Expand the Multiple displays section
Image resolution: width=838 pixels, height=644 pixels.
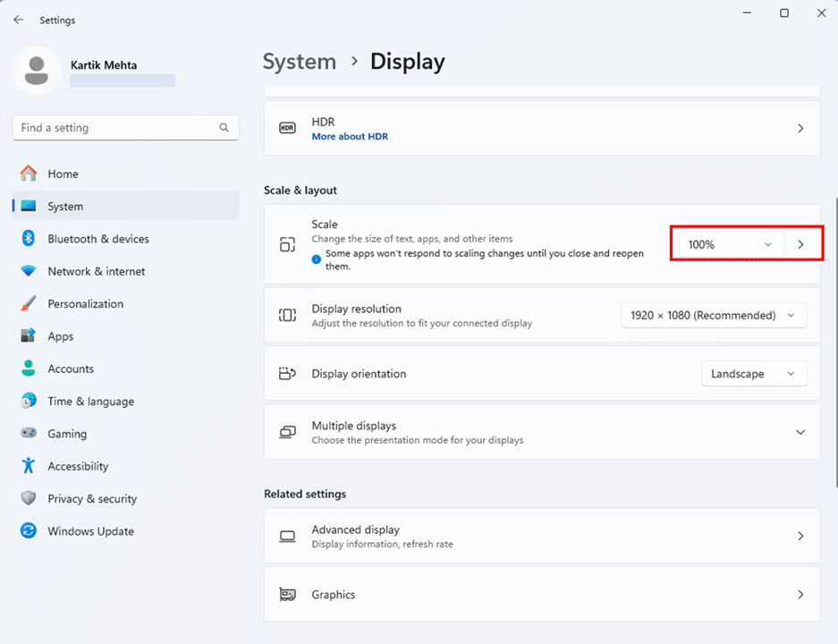coord(800,432)
